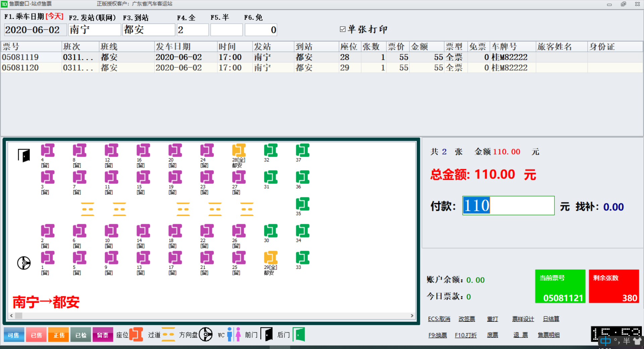This screenshot has width=644, height=349.
Task: Click the 留票 legend swatch
Action: tap(103, 335)
